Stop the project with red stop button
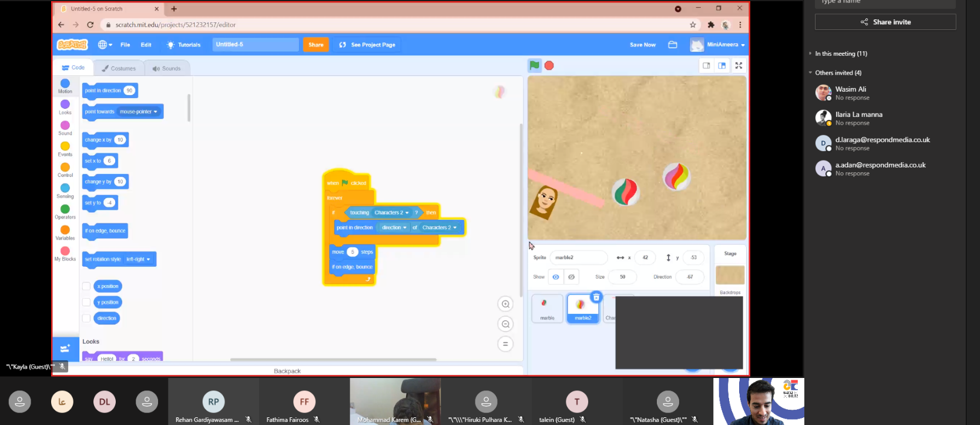The height and width of the screenshot is (425, 980). [549, 65]
